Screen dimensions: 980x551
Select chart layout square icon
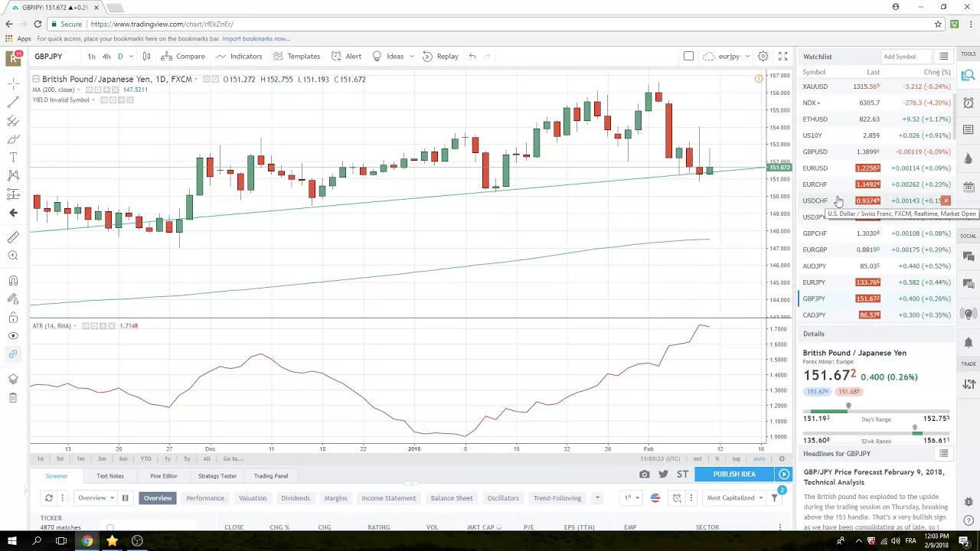click(x=688, y=56)
